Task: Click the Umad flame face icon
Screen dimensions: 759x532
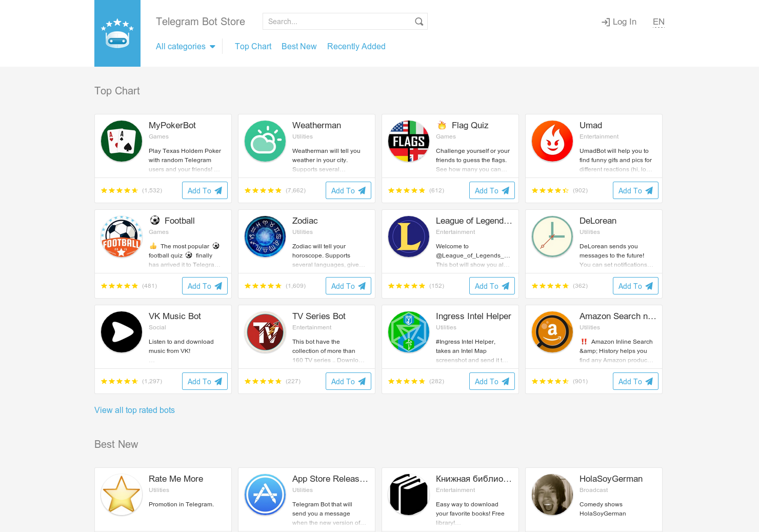Action: pyautogui.click(x=552, y=141)
